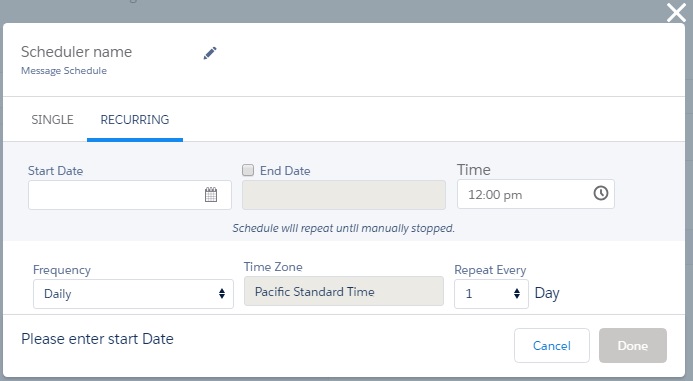The width and height of the screenshot is (693, 381).
Task: Click the Frequency dropdown arrows
Action: 222,293
